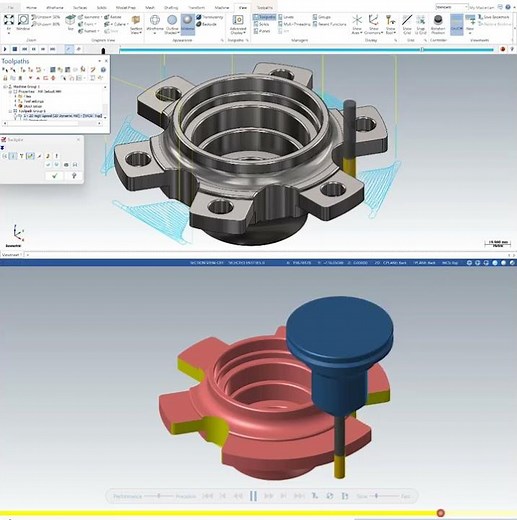Screen dimensions: 517x520
Task: Open the Front view dropdown arrow
Action: [x=95, y=24]
